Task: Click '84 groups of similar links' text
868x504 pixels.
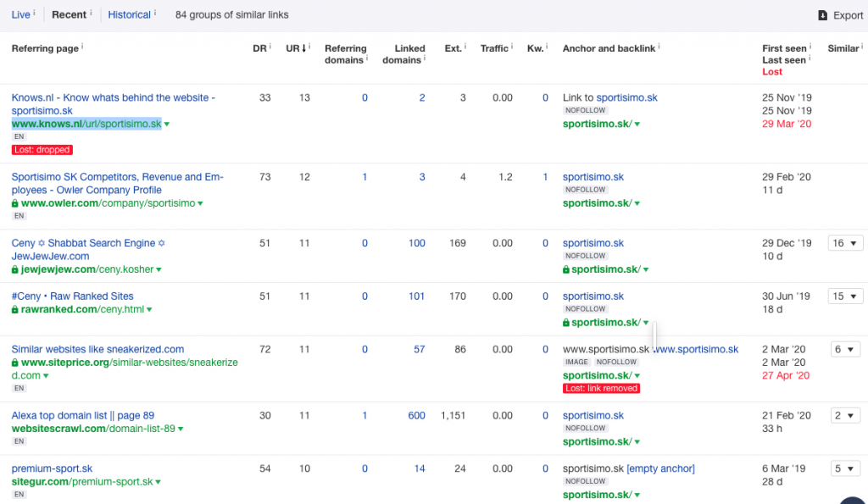Action: [x=232, y=15]
